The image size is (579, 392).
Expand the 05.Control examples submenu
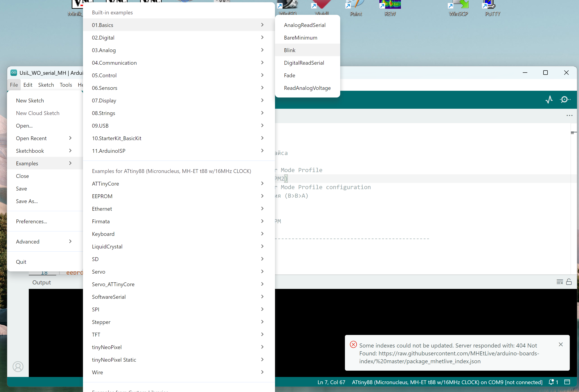[x=179, y=75]
